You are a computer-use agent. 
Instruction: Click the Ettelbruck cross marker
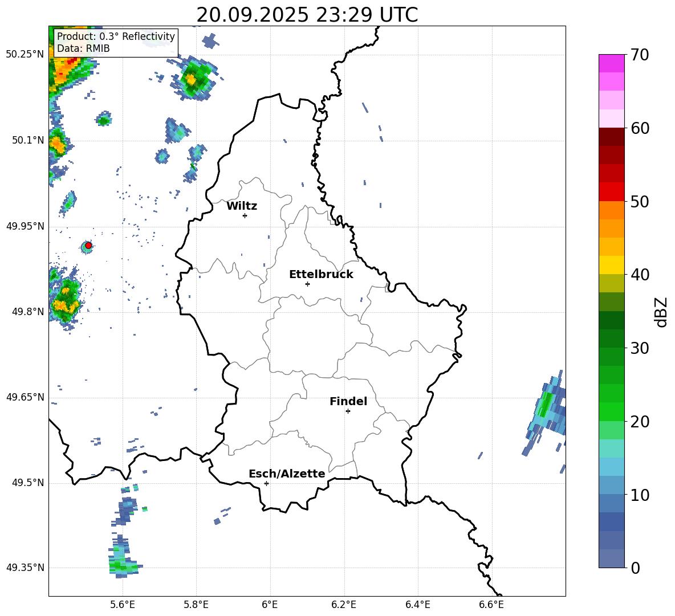coord(307,284)
